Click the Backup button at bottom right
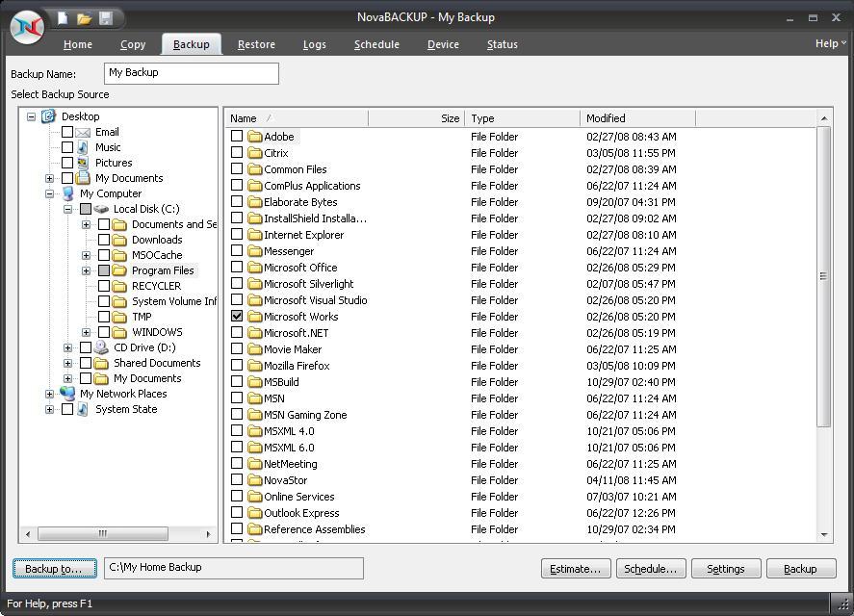Viewport: 854px width, 616px height. click(801, 569)
